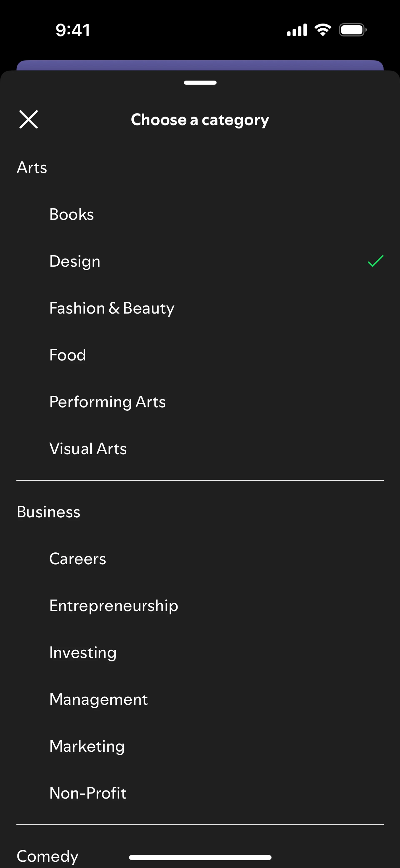Tap the Business section header
Screen dimensions: 400x868
click(x=49, y=512)
